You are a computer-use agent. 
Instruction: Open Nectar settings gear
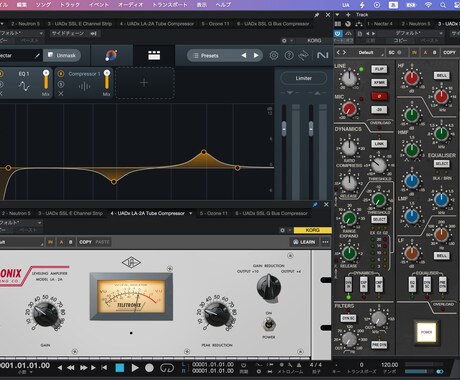[274, 55]
